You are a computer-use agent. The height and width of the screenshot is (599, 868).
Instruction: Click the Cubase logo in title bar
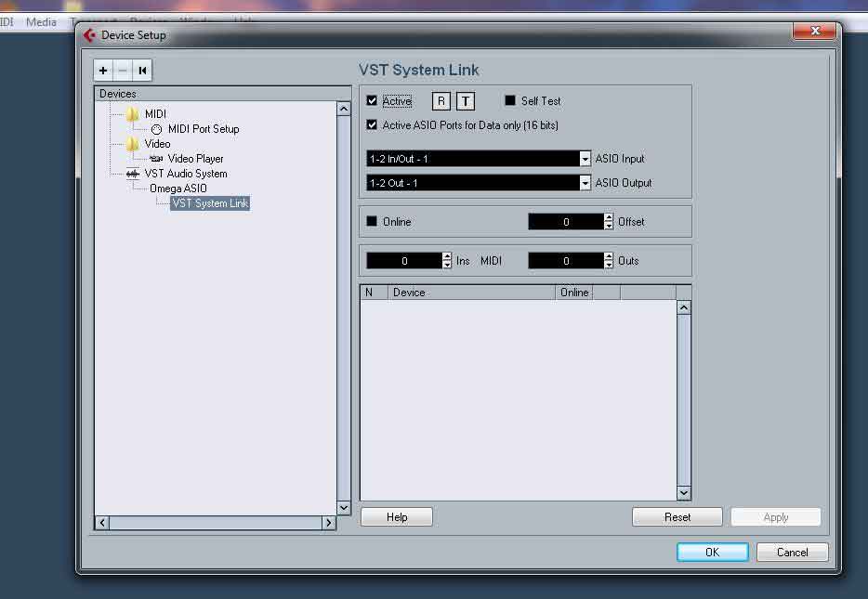click(x=89, y=35)
